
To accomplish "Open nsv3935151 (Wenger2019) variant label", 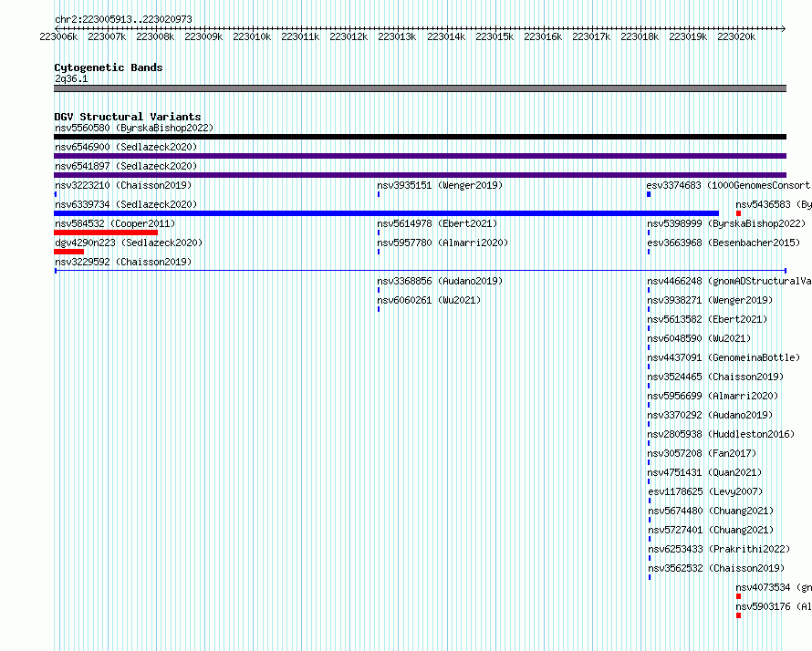I will coord(440,185).
